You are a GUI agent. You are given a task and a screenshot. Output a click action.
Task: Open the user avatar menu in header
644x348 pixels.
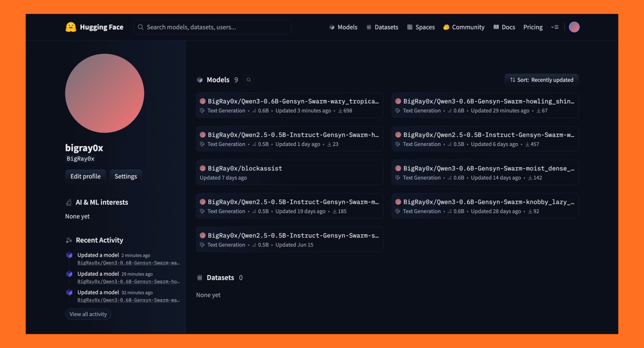click(574, 27)
